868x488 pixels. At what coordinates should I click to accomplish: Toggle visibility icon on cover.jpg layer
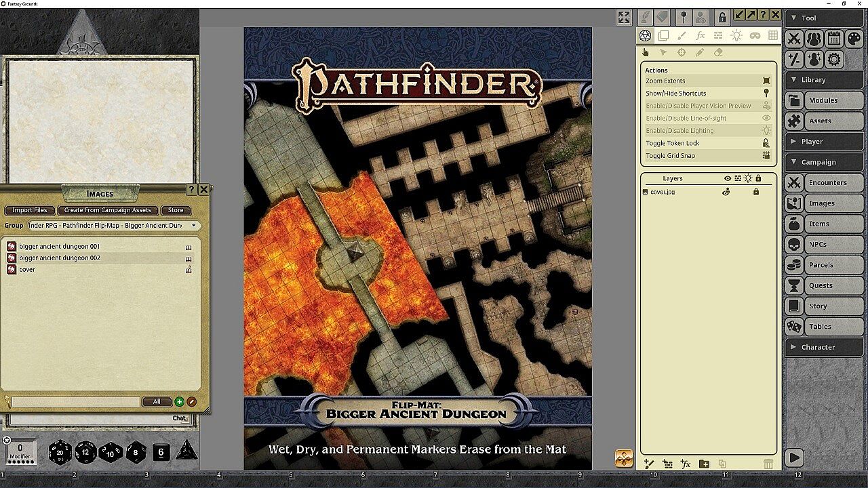click(726, 192)
